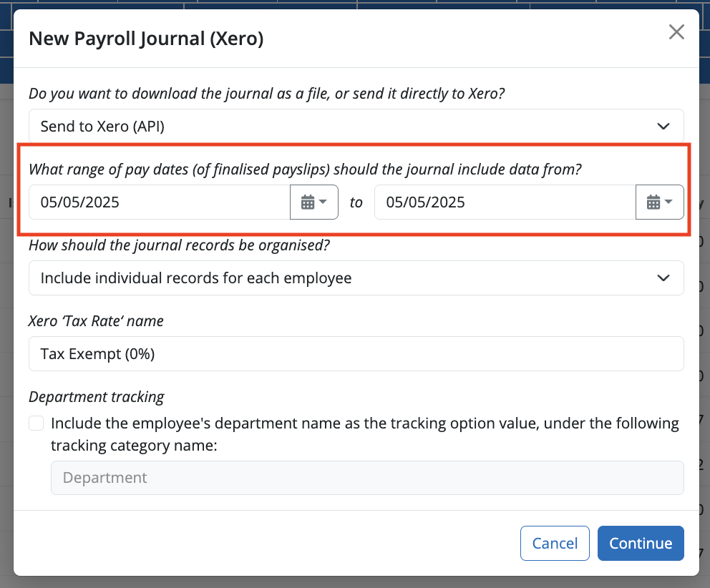Enable the department tracking checkbox
This screenshot has width=710, height=588.
pos(36,423)
